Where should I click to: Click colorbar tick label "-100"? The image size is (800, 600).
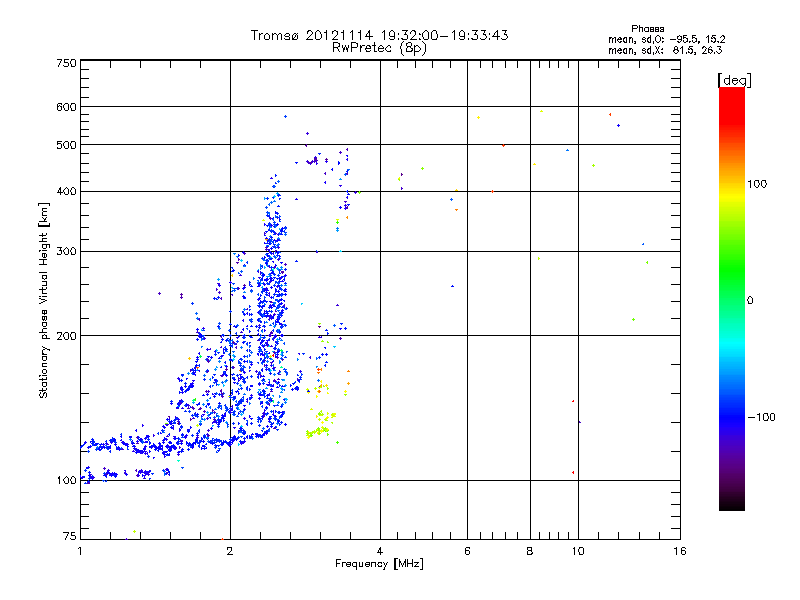point(762,417)
